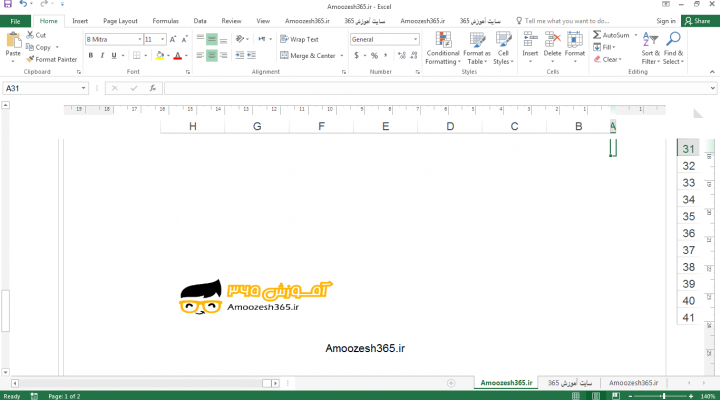This screenshot has height=400, width=720.
Task: Click Insert cells icon
Action: point(530,39)
